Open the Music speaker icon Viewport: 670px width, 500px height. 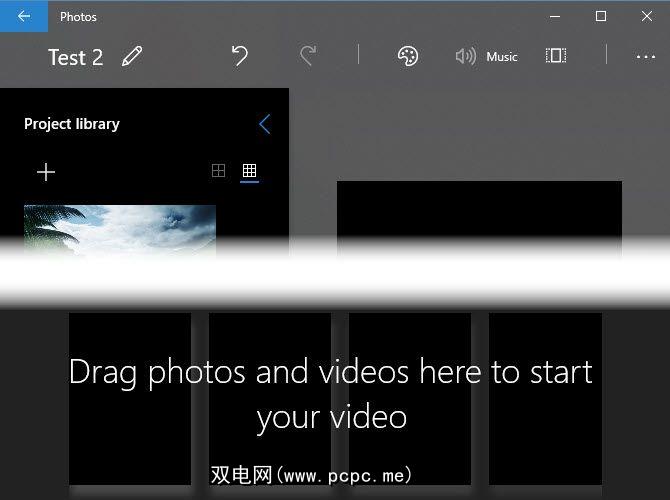pyautogui.click(x=465, y=56)
